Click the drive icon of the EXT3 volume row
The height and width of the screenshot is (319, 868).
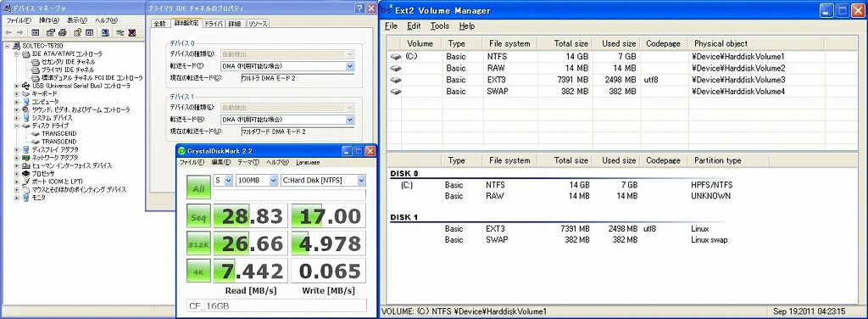point(395,80)
